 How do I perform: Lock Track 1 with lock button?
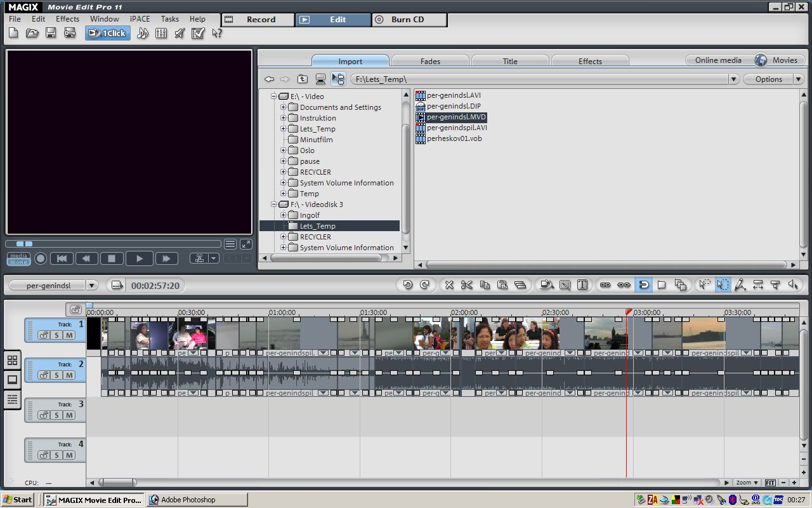[44, 335]
